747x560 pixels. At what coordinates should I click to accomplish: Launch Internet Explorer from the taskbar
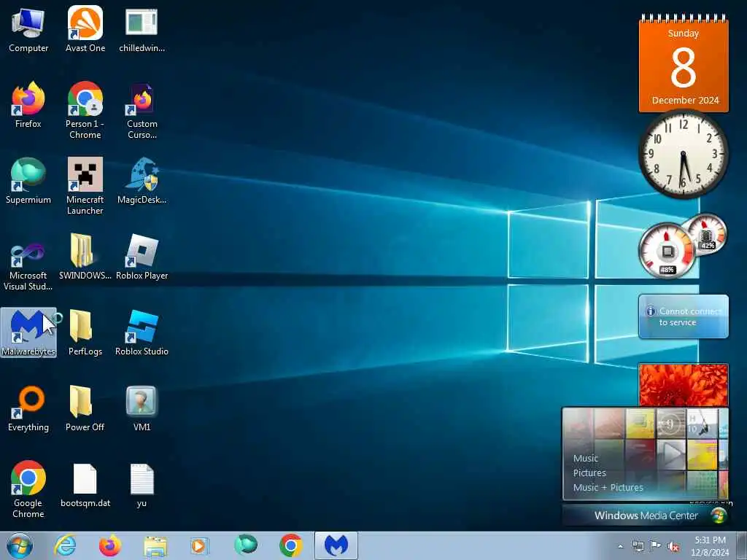[x=65, y=545]
